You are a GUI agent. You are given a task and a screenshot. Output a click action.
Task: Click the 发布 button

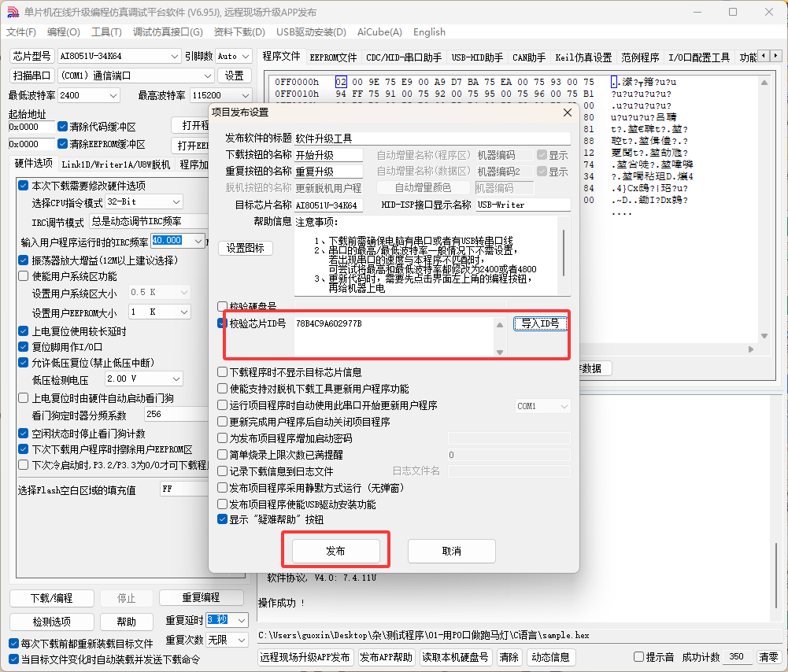pyautogui.click(x=335, y=551)
